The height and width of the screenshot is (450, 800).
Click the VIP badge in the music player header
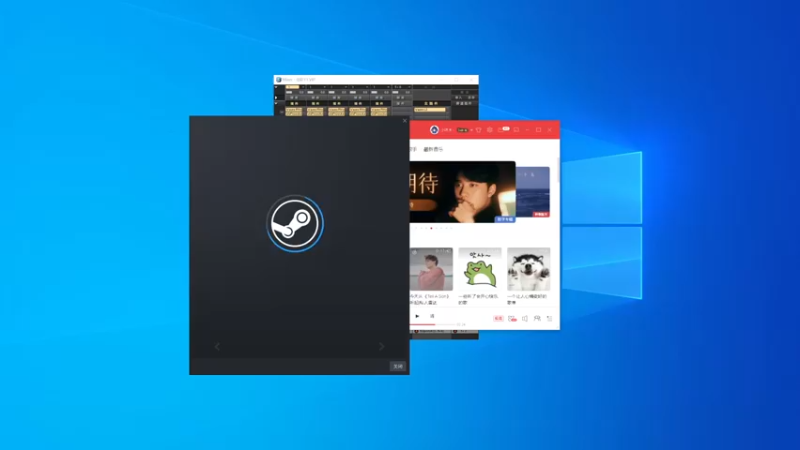point(462,130)
